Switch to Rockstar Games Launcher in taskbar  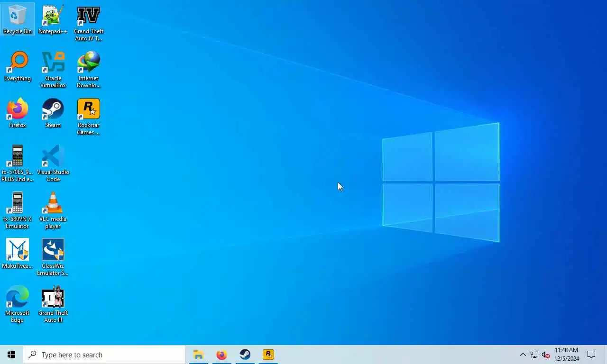click(x=268, y=355)
